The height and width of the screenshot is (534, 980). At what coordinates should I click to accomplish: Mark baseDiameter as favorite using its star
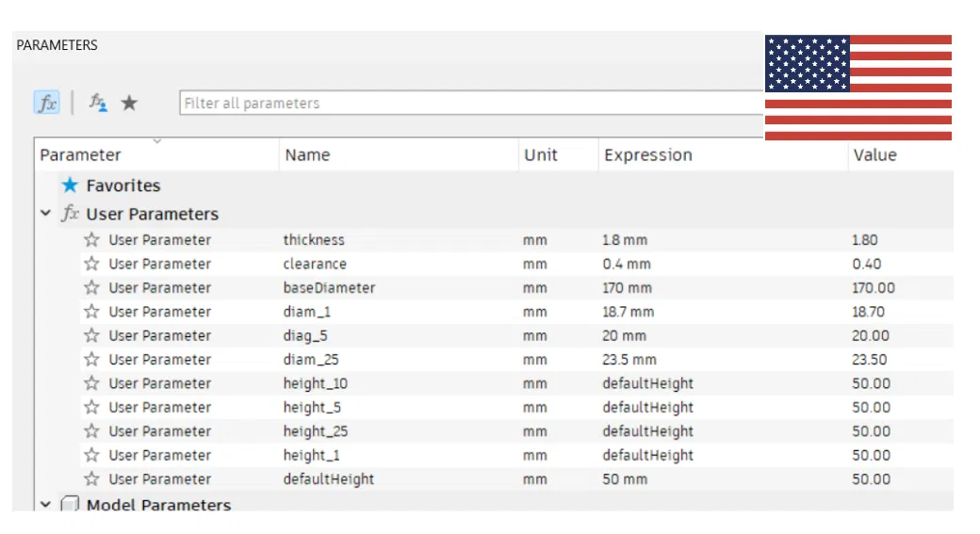click(91, 288)
